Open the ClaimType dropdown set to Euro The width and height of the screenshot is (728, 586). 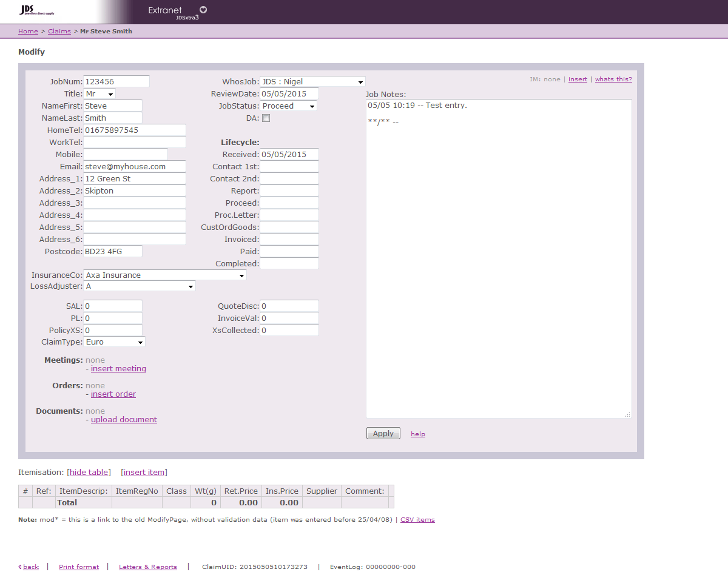pyautogui.click(x=114, y=342)
